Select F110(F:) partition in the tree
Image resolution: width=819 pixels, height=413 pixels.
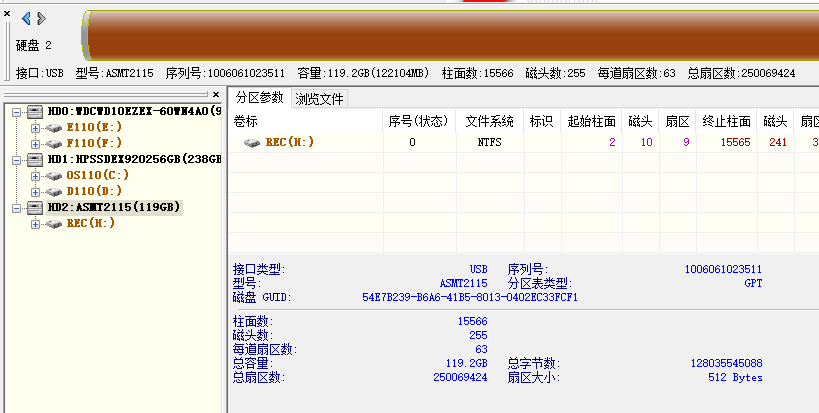coord(94,144)
